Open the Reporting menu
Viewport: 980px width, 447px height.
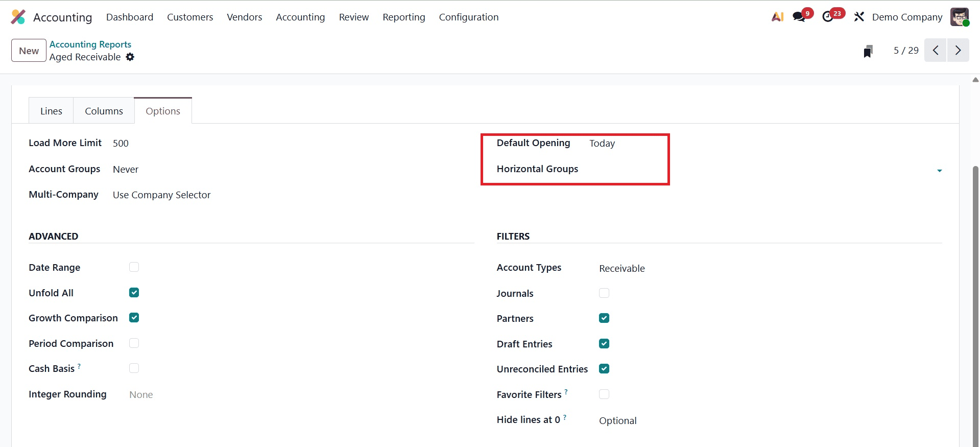(403, 17)
